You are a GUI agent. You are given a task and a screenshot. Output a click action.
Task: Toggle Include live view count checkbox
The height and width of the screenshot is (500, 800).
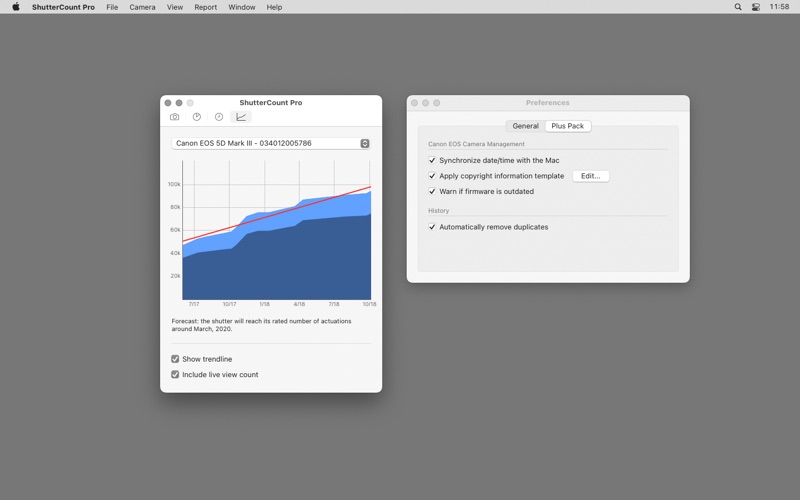point(175,374)
